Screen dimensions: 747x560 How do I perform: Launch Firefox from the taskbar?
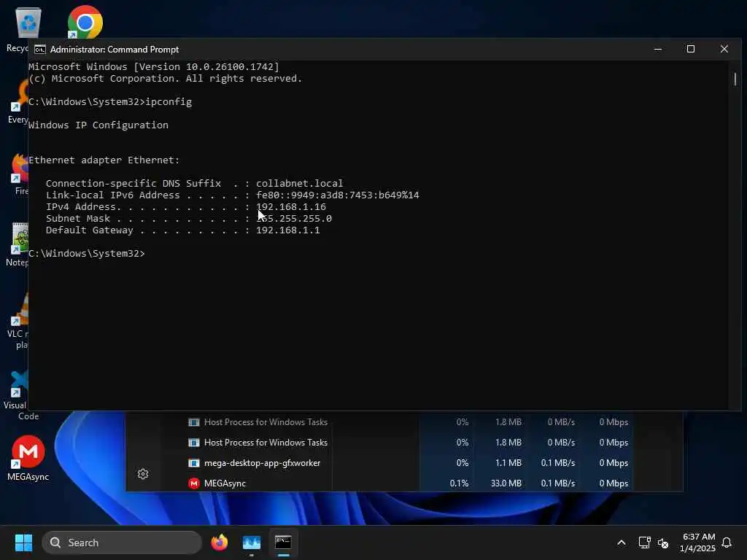click(x=219, y=542)
